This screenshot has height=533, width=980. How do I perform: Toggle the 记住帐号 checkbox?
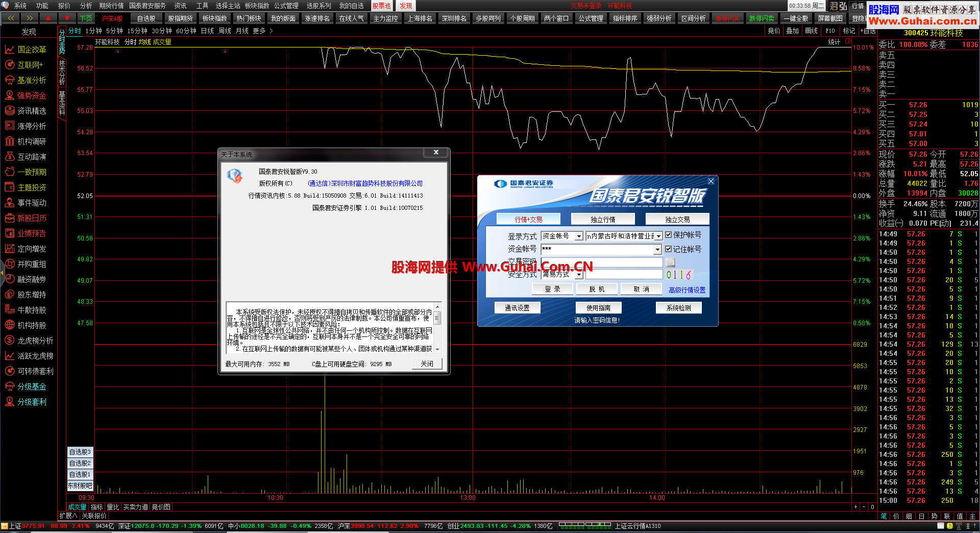[x=669, y=249]
